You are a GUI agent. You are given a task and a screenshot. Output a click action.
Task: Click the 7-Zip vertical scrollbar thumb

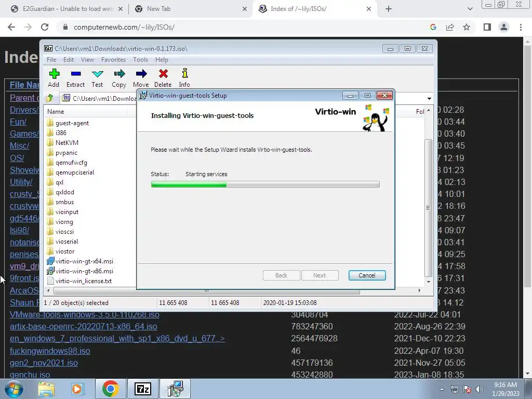click(429, 208)
